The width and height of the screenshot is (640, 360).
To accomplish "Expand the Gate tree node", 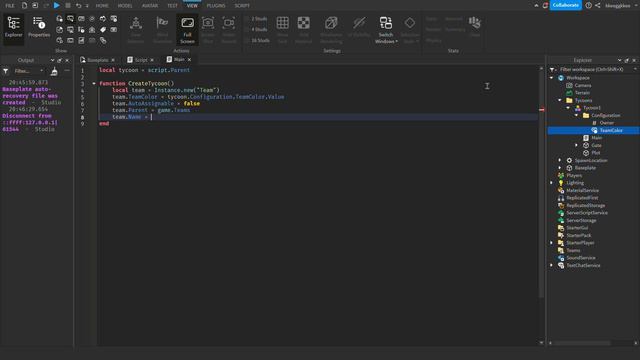I will point(576,145).
